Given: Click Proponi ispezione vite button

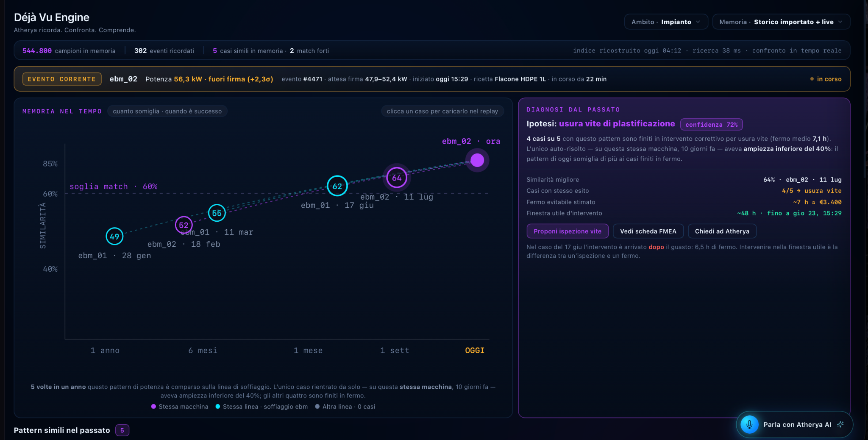Looking at the screenshot, I should [x=568, y=231].
